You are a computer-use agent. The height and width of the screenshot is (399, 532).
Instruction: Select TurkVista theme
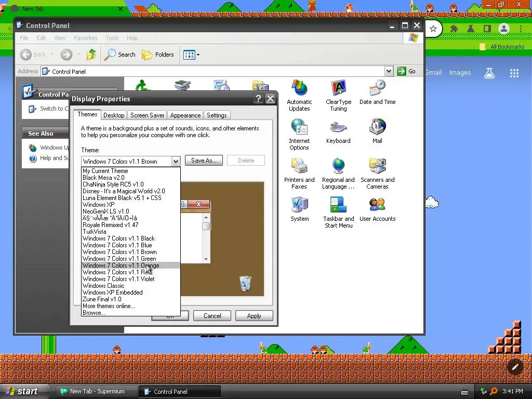point(131,232)
